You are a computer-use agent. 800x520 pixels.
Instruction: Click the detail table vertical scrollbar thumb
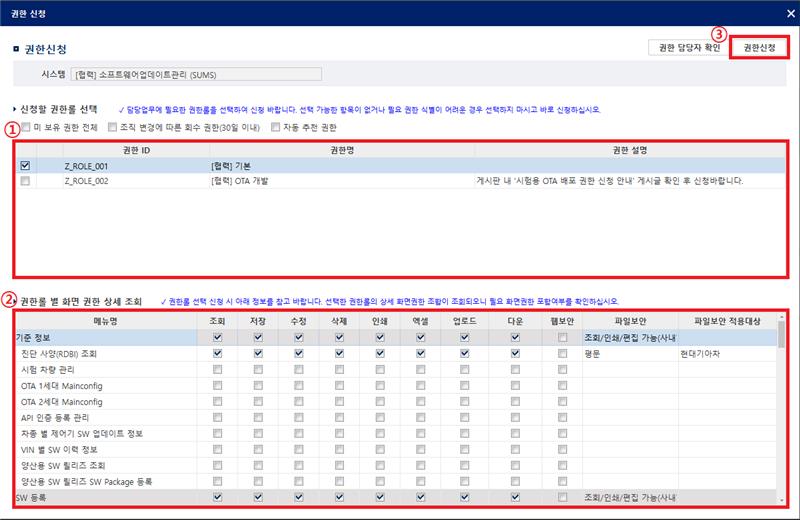[781, 334]
